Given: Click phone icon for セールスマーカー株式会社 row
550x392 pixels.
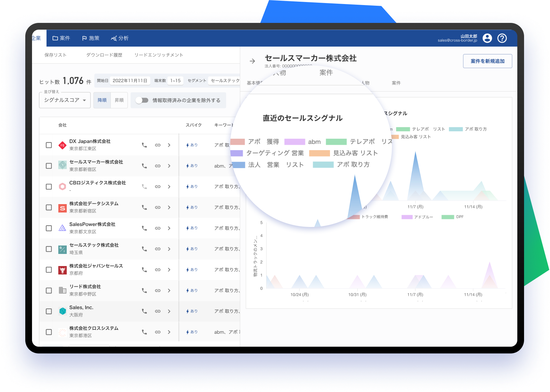Looking at the screenshot, I should click(144, 166).
